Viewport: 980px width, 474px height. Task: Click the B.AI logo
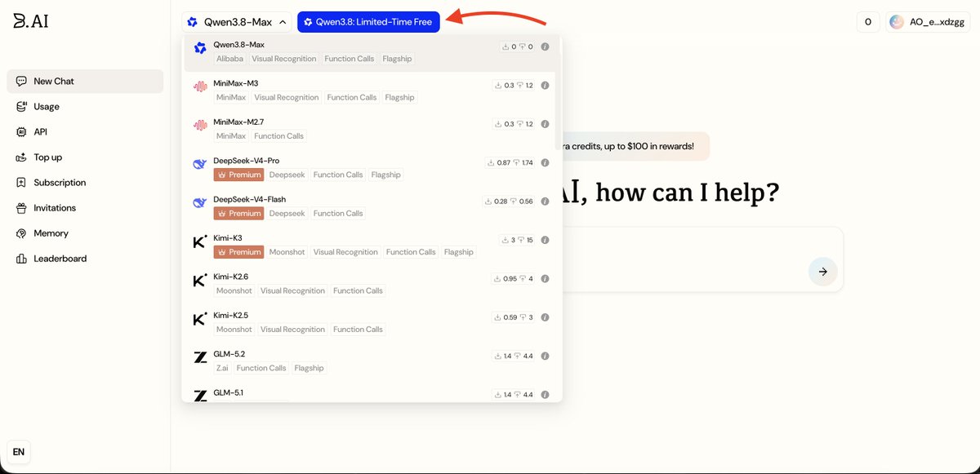tap(31, 21)
